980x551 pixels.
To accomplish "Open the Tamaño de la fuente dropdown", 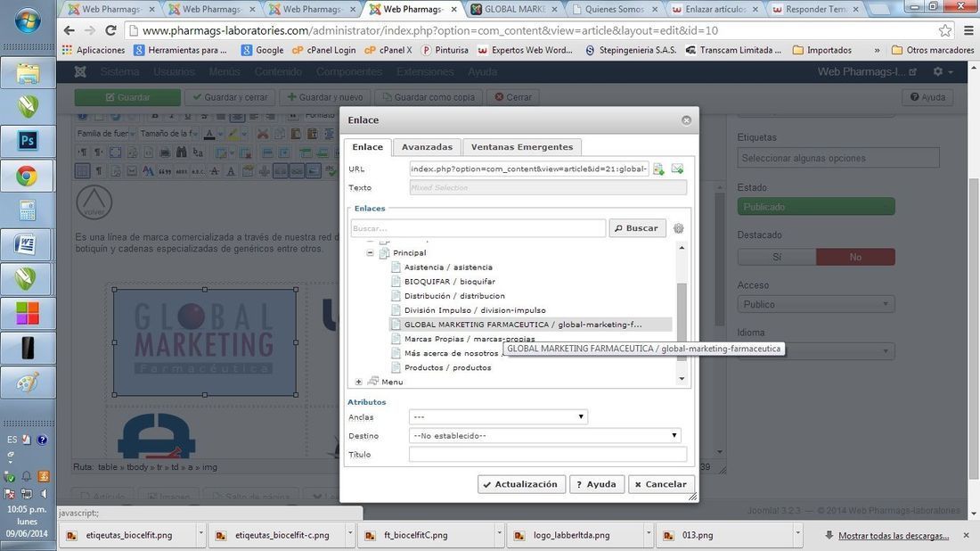I will pos(168,133).
